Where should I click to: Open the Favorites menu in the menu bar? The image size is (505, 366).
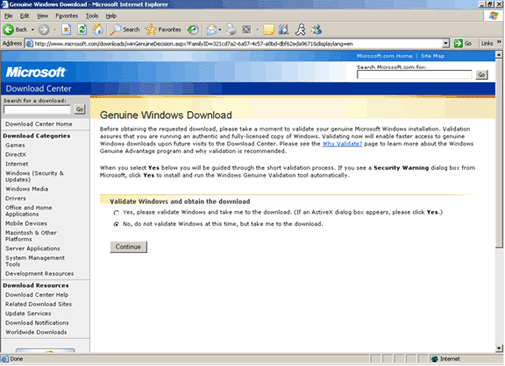tap(67, 16)
